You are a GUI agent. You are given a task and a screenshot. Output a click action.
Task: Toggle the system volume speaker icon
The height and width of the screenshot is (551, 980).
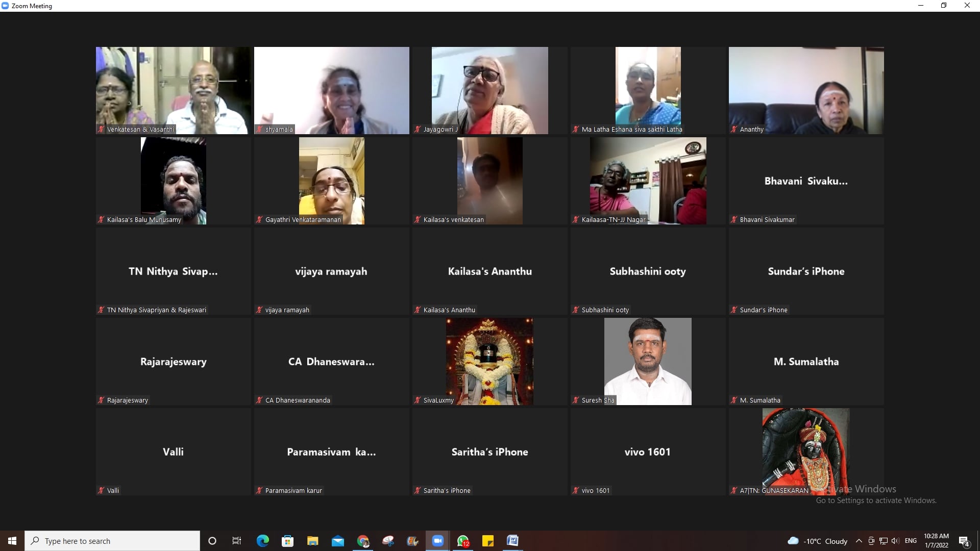[895, 541]
